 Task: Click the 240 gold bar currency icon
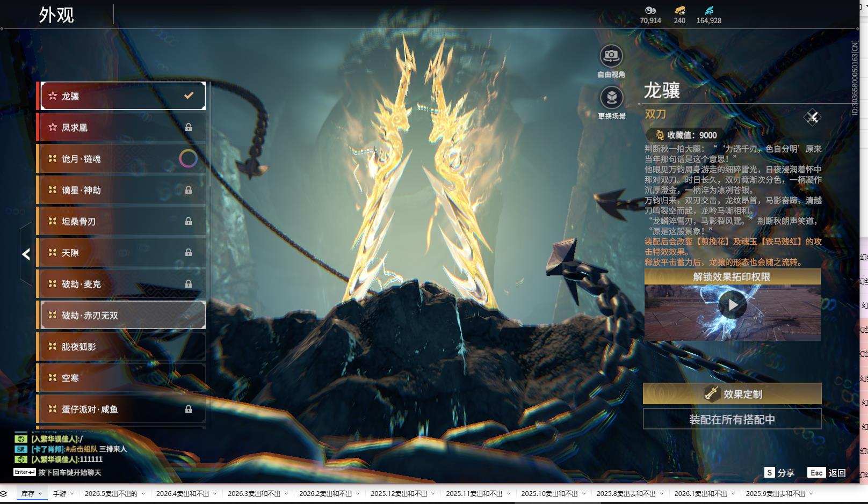(x=679, y=10)
